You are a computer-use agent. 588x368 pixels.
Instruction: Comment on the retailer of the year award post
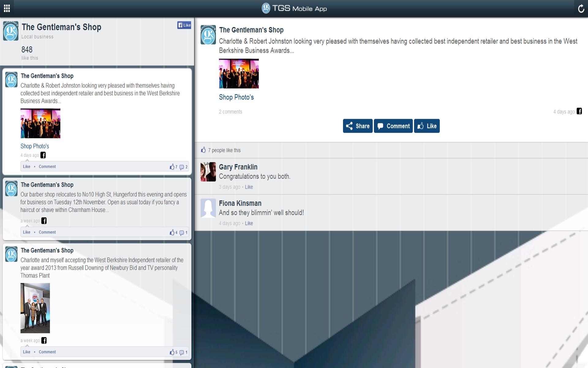(x=47, y=352)
